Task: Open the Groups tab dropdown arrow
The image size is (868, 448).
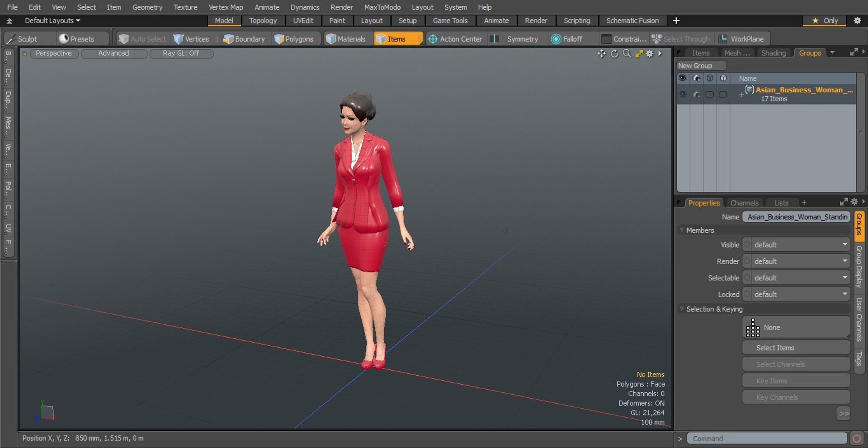Action: coord(832,53)
